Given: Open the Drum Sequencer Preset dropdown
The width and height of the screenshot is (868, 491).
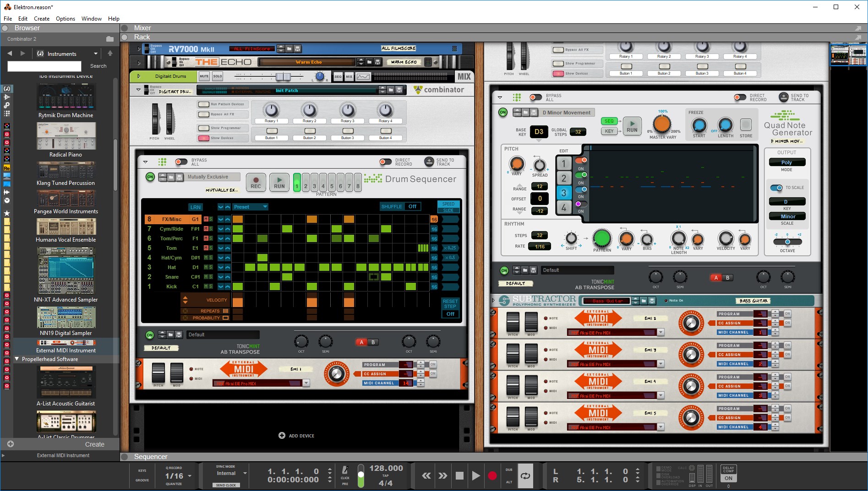Looking at the screenshot, I should 250,207.
